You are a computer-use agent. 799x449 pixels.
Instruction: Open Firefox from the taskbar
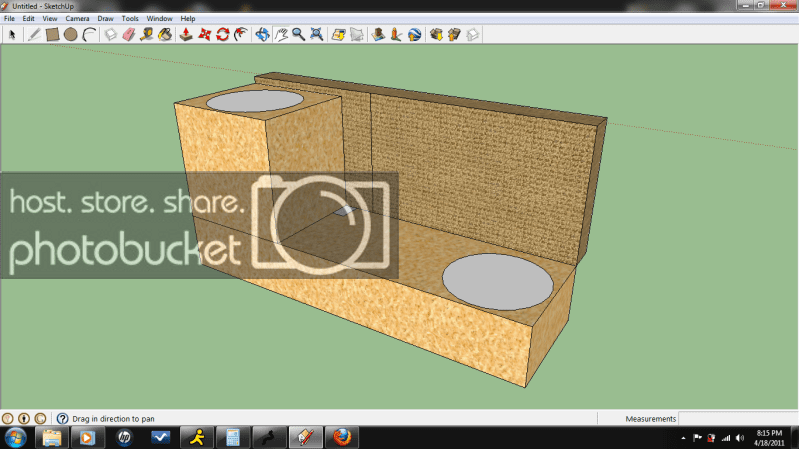point(342,437)
